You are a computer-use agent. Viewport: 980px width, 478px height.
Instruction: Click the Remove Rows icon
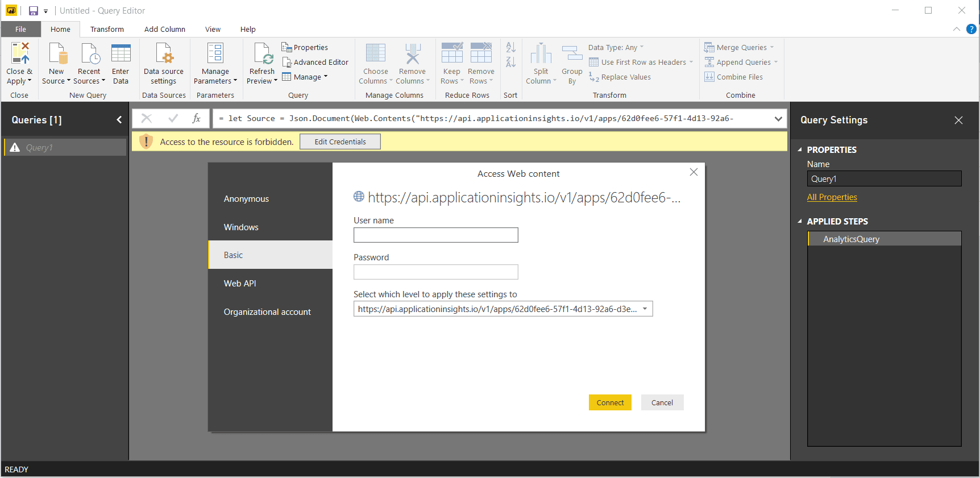481,53
